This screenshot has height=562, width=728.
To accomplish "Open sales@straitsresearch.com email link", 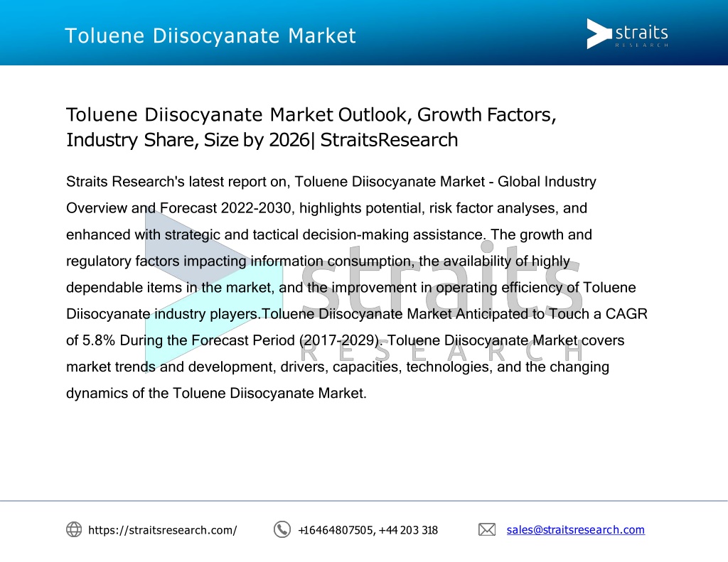I will [575, 529].
